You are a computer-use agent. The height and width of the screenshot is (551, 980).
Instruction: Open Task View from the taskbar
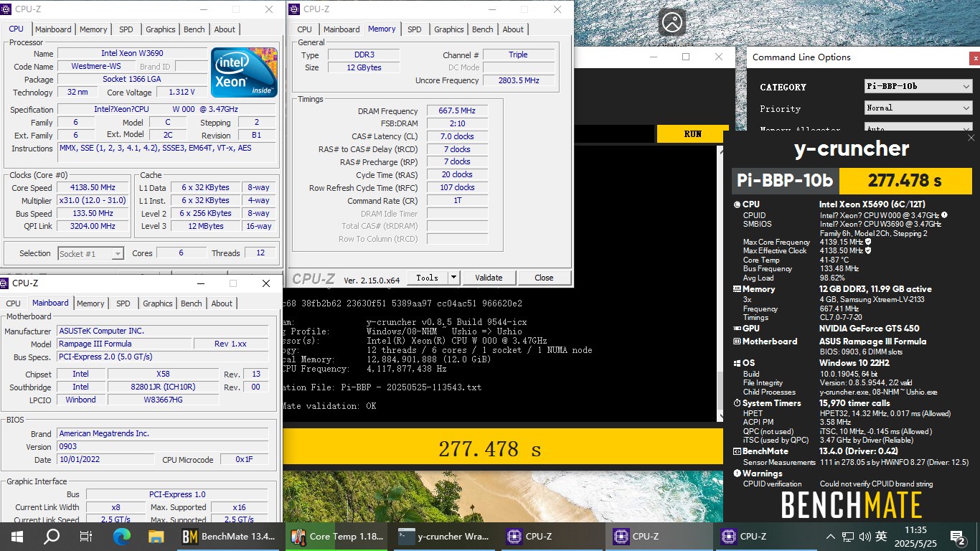(x=86, y=536)
